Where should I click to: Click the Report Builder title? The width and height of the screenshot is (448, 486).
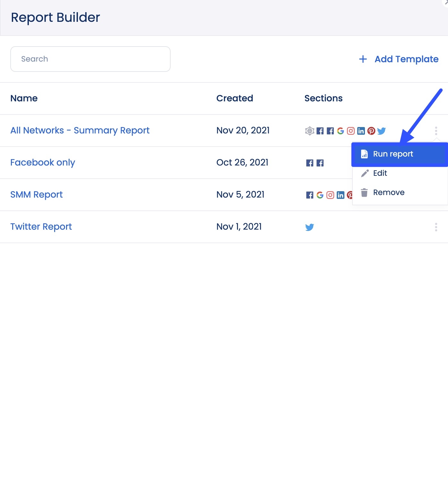coord(55,17)
